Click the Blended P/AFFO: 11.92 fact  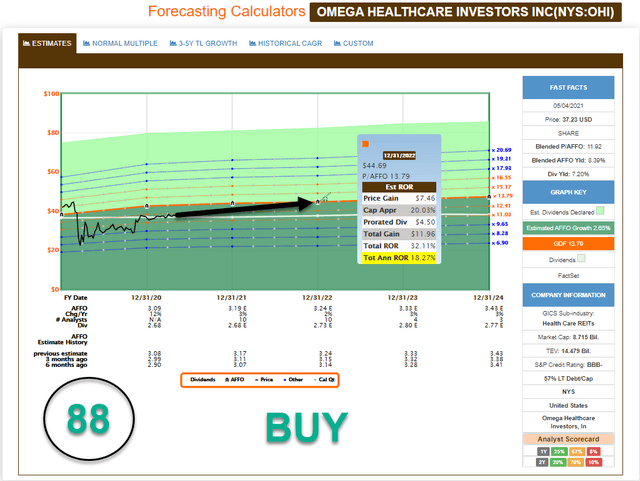click(x=568, y=147)
